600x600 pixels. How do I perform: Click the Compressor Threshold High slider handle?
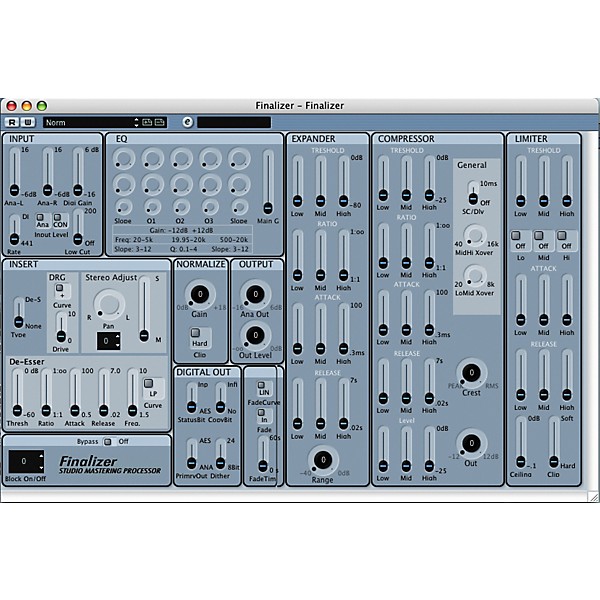(429, 194)
